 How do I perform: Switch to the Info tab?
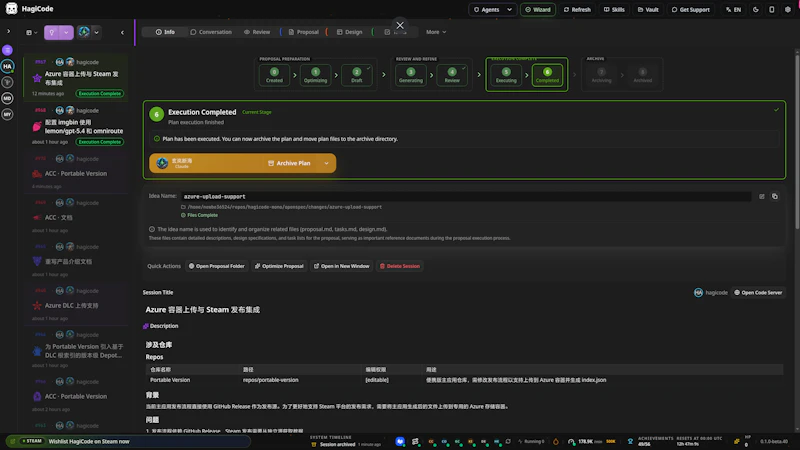click(165, 32)
